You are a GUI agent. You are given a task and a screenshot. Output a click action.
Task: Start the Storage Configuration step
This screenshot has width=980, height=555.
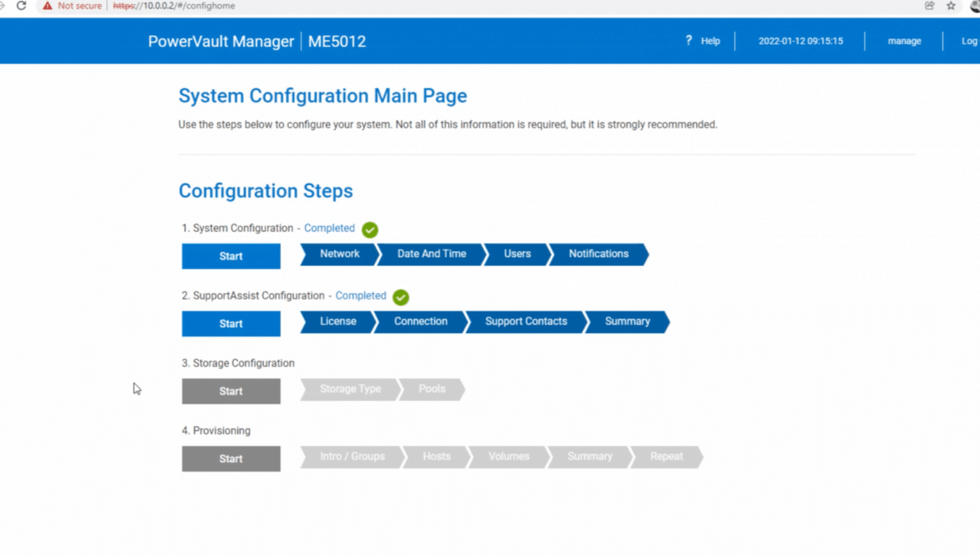pos(231,391)
